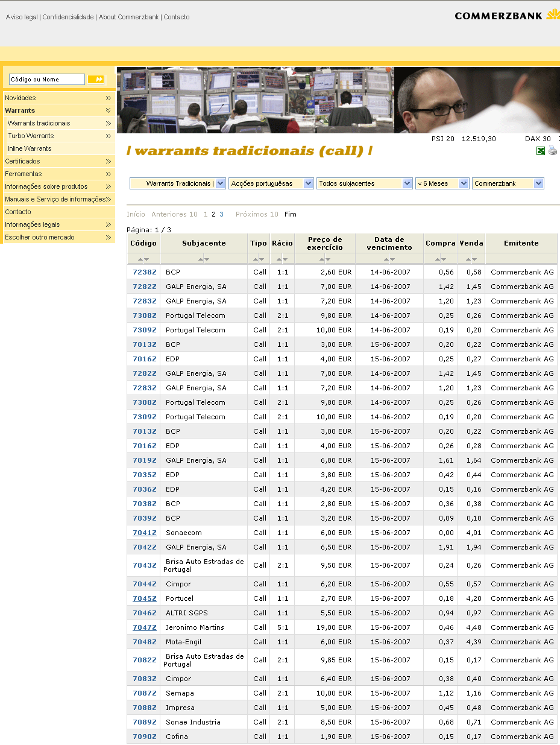Click the Emitente column header
The height and width of the screenshot is (745, 560).
pos(521,243)
